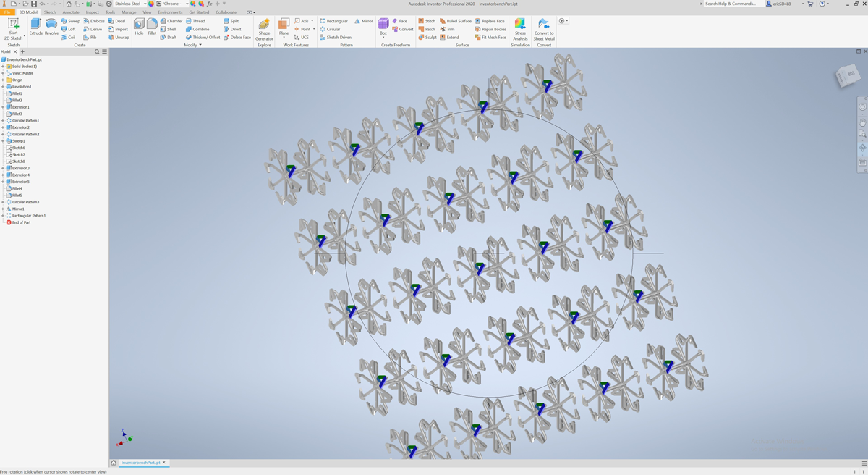Open the Annotate ribbon tab

click(71, 12)
